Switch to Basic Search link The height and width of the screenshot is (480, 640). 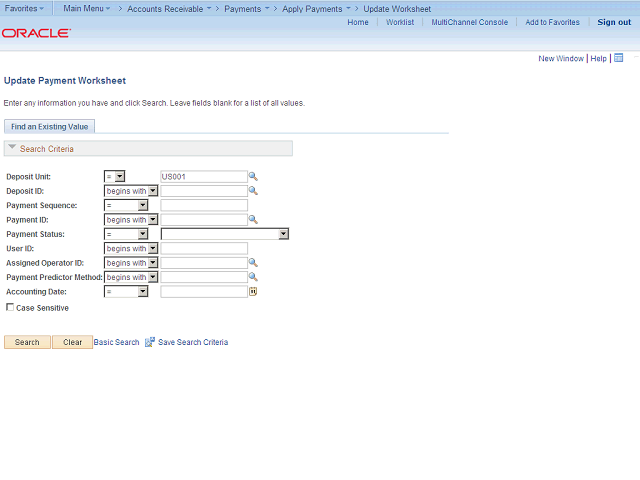(116, 342)
